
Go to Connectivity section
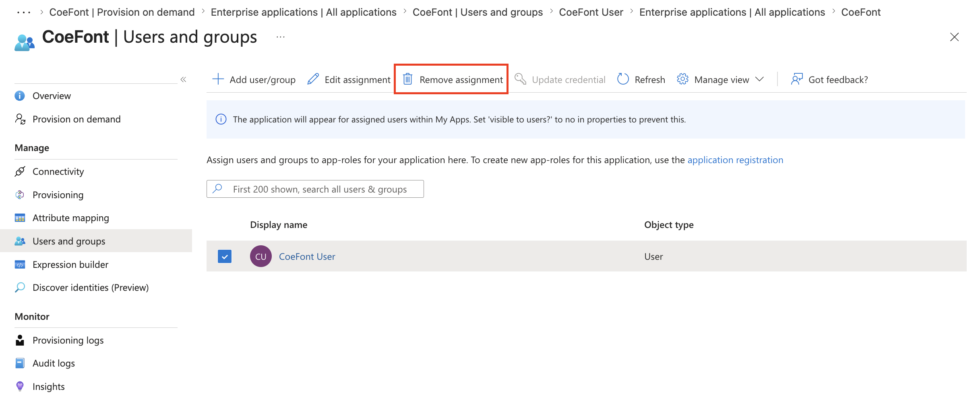tap(58, 172)
